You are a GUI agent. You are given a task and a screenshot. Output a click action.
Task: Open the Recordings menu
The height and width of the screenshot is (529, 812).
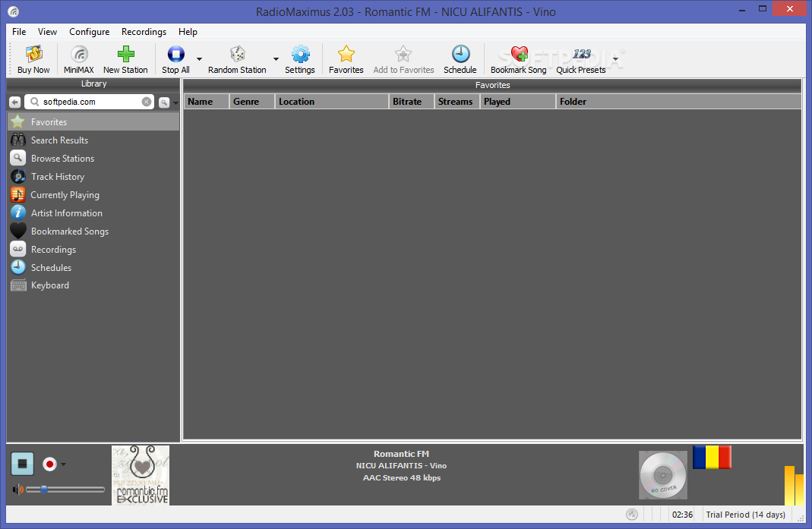144,32
